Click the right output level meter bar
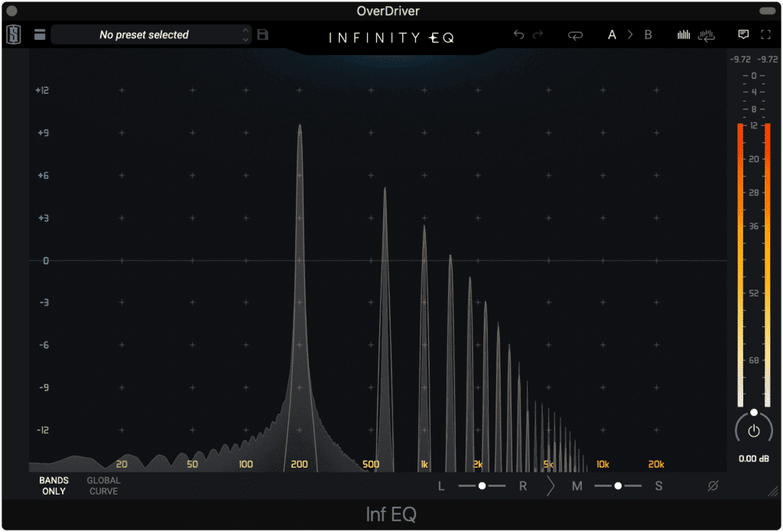 tap(768, 265)
